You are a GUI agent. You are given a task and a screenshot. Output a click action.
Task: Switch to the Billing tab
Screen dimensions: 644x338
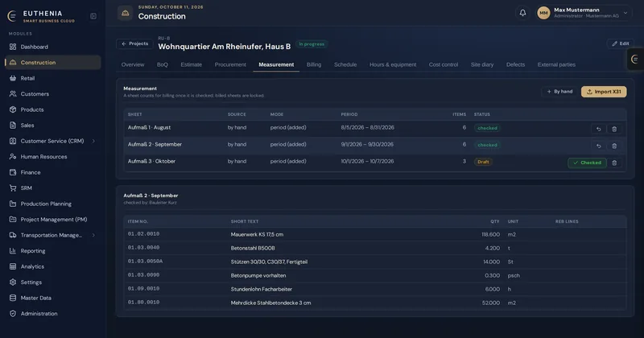click(x=314, y=64)
